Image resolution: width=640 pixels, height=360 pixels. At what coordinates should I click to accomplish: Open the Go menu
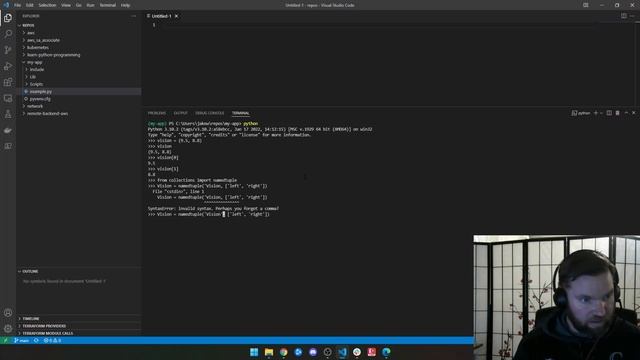pyautogui.click(x=78, y=5)
